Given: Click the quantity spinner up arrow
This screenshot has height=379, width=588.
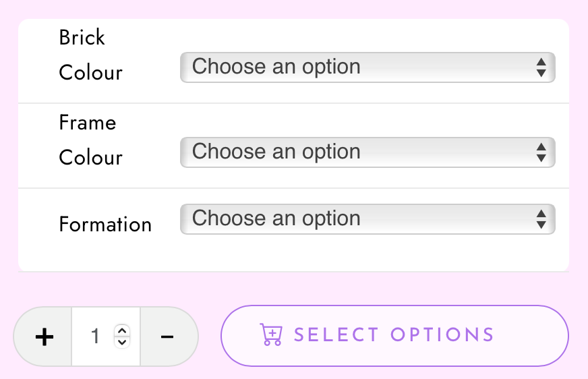Looking at the screenshot, I should click(121, 330).
